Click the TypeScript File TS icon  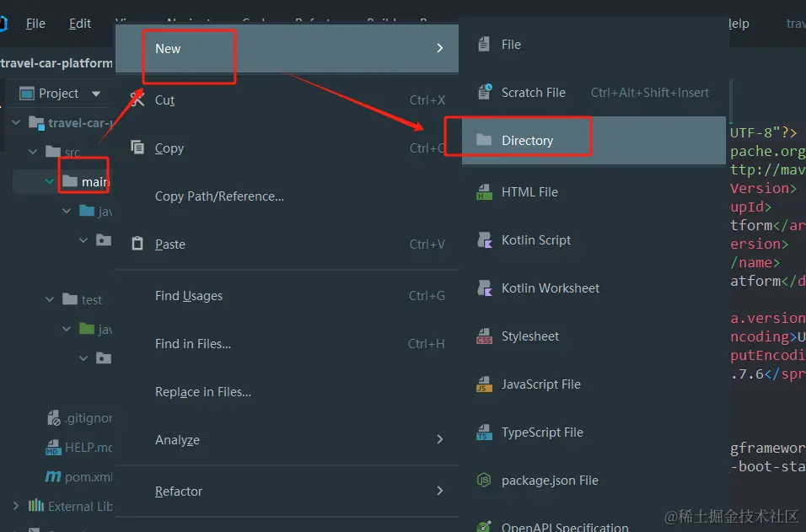[x=484, y=433]
